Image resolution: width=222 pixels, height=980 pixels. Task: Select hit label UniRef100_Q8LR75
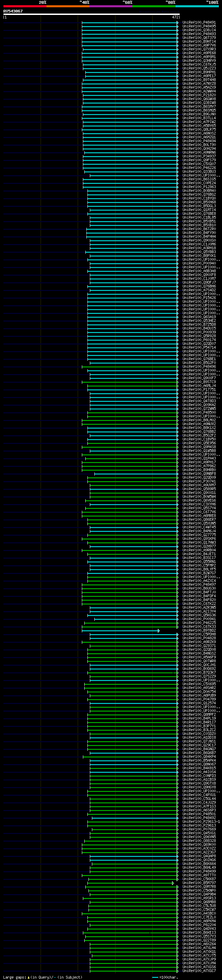199,129
